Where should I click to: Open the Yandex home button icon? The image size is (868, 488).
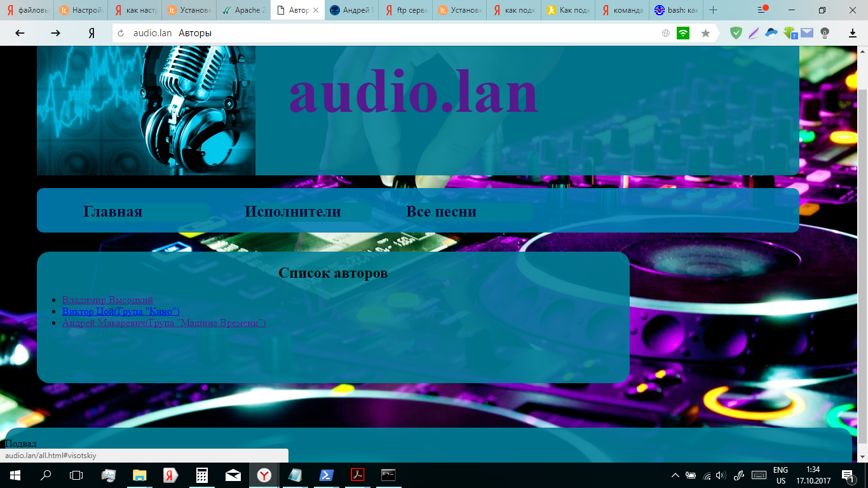92,33
